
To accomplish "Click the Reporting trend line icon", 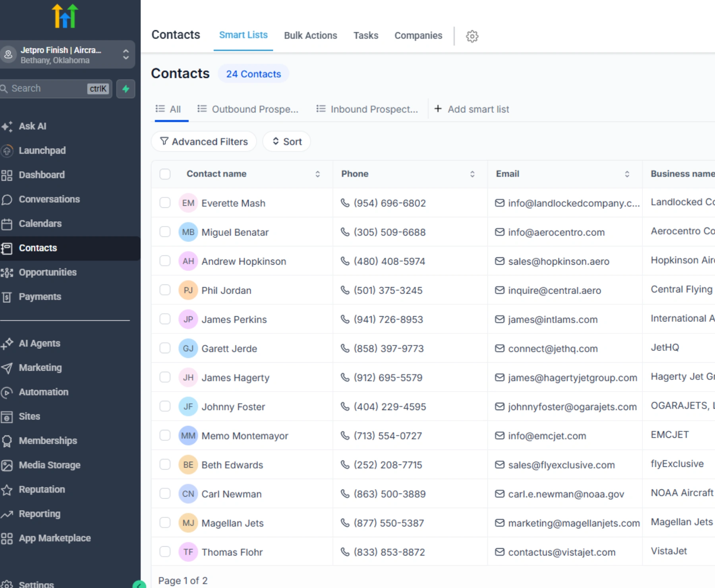I will (x=7, y=514).
